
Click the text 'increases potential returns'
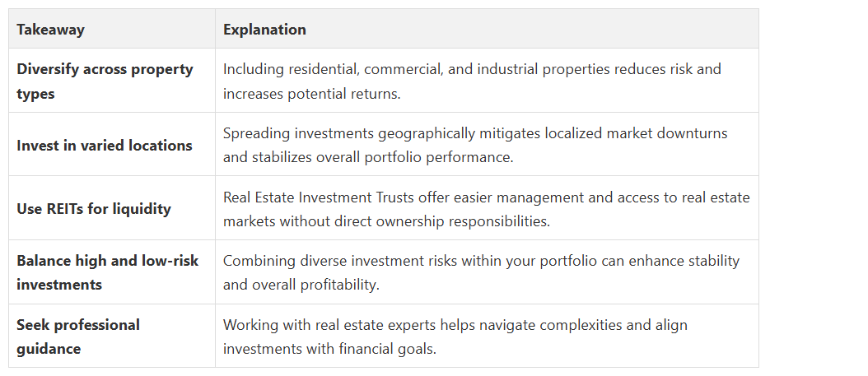pos(310,94)
